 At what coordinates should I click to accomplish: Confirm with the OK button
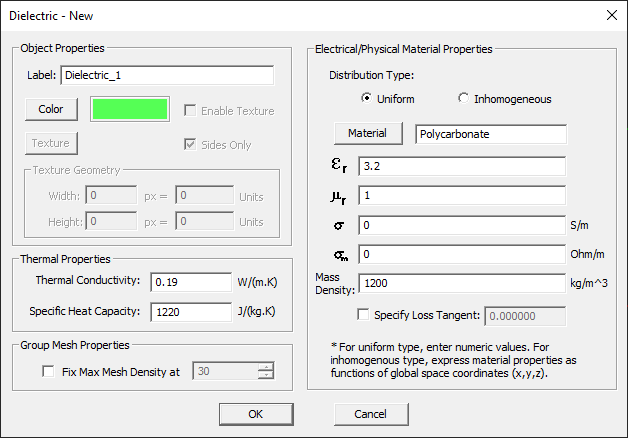(255, 414)
